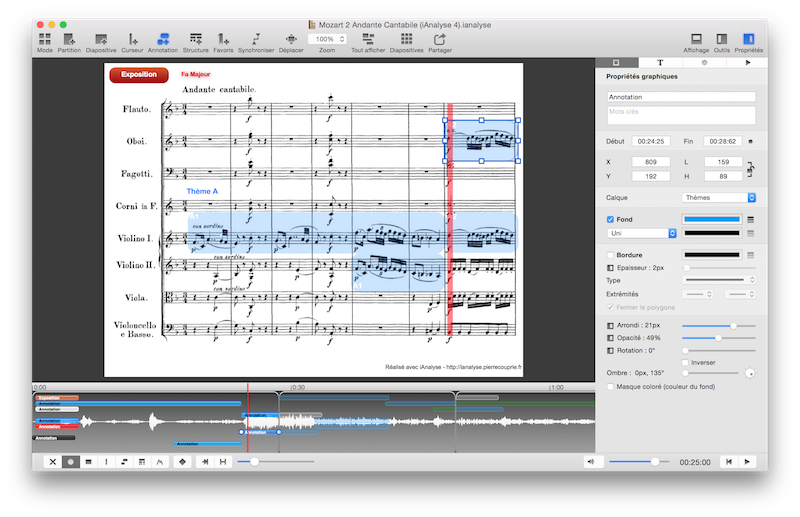This screenshot has width=800, height=517.
Task: Check the Inverser checkbox
Action: pos(685,362)
